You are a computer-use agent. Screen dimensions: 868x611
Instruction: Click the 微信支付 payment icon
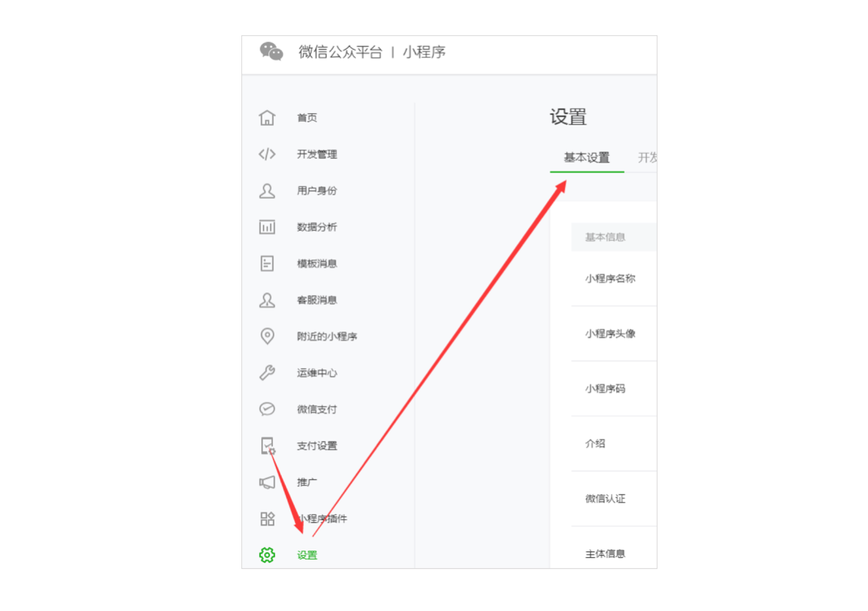267,409
